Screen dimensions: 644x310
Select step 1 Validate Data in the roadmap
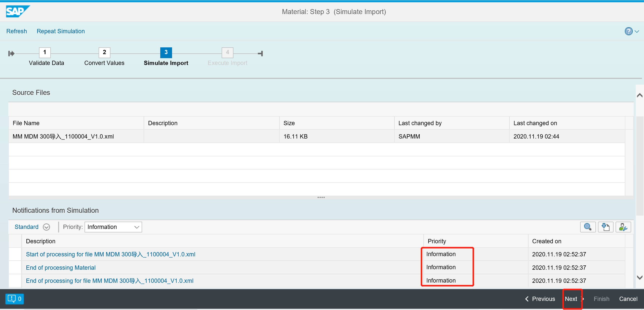45,53
